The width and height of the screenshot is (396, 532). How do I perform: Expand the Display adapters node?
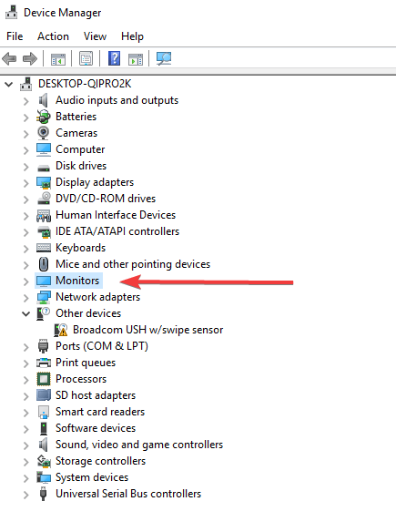[25, 183]
